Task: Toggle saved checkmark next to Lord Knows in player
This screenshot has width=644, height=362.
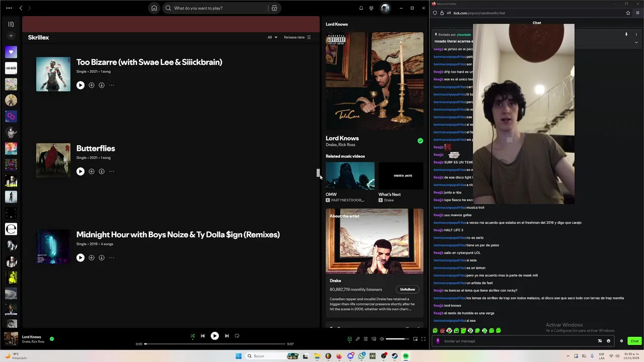Action: [x=52, y=339]
